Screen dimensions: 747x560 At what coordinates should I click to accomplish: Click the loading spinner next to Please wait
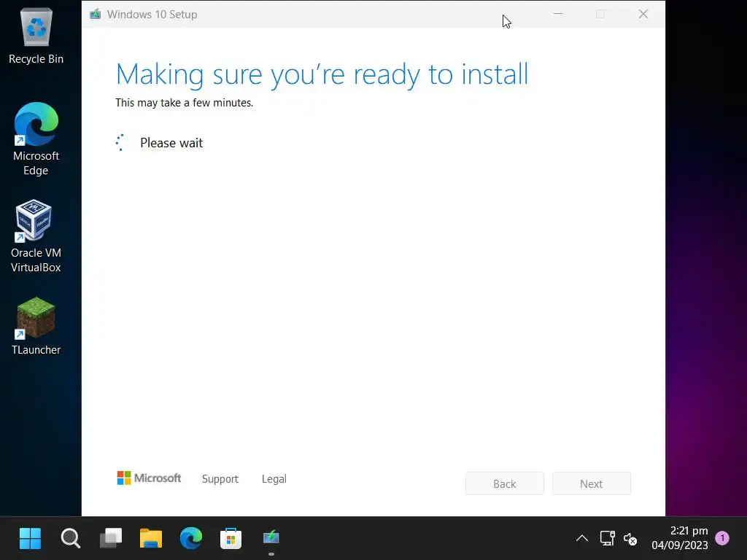tap(120, 142)
